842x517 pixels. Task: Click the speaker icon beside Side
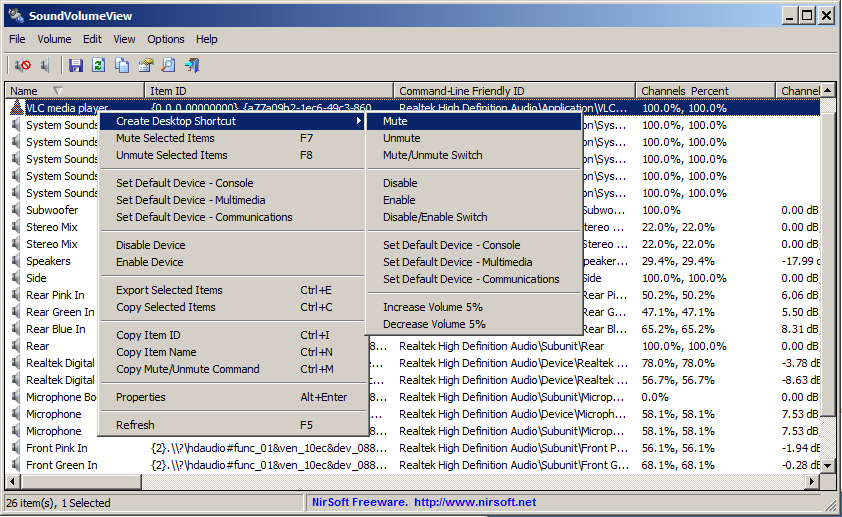(x=16, y=278)
